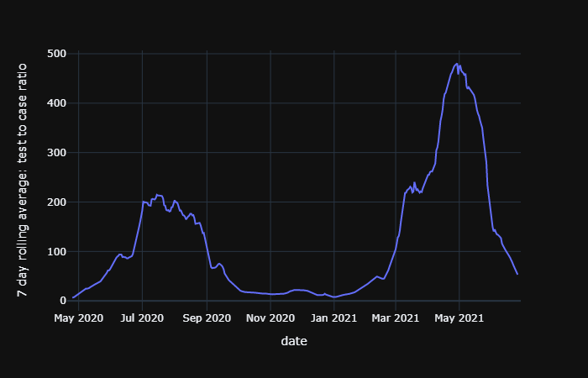
Task: Click the 100 y-axis tick label
Action: 55,252
